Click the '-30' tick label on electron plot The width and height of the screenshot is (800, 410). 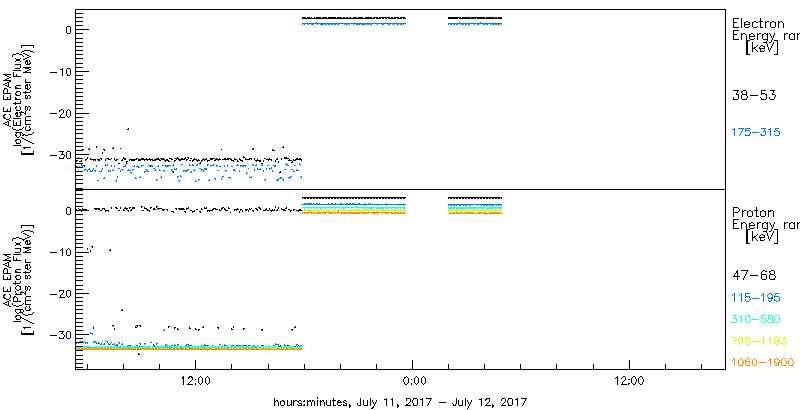(61, 155)
